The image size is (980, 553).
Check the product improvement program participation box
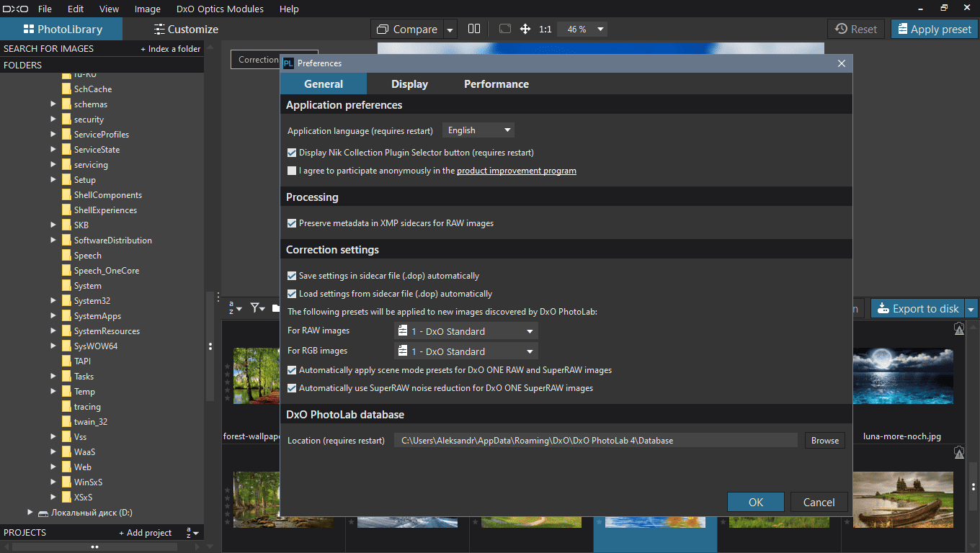coord(292,171)
